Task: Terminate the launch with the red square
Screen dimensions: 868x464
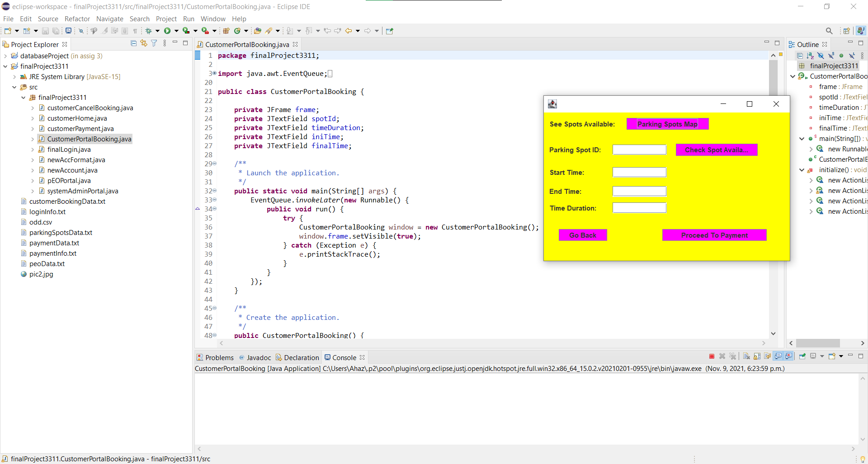Action: point(711,356)
